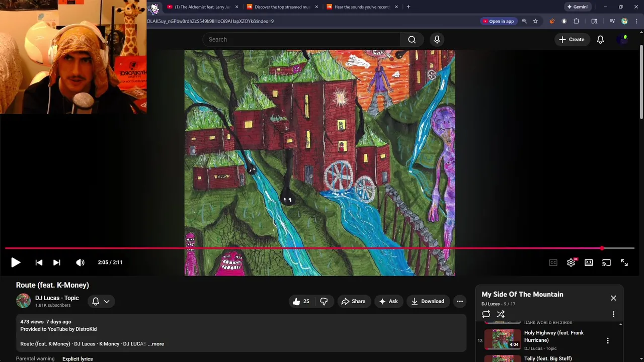Toggle loop playlist

pos(486,314)
